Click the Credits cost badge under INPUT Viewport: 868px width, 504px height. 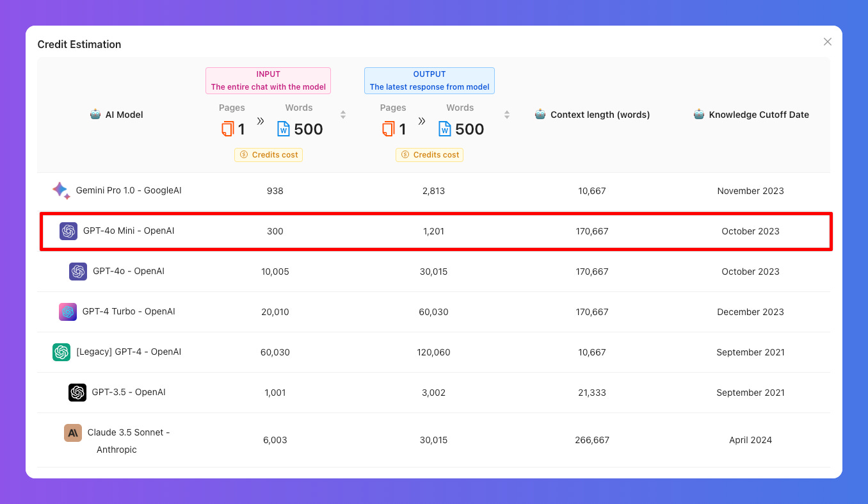[x=268, y=155]
